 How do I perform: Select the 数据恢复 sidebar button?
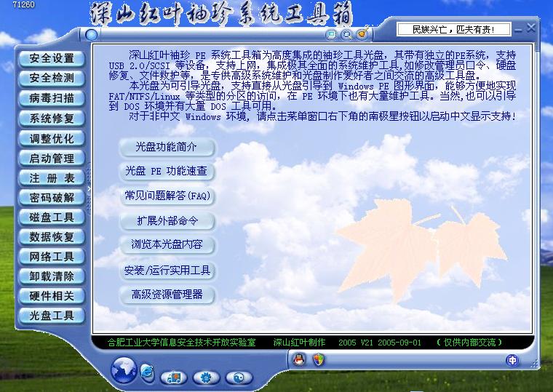(x=52, y=237)
